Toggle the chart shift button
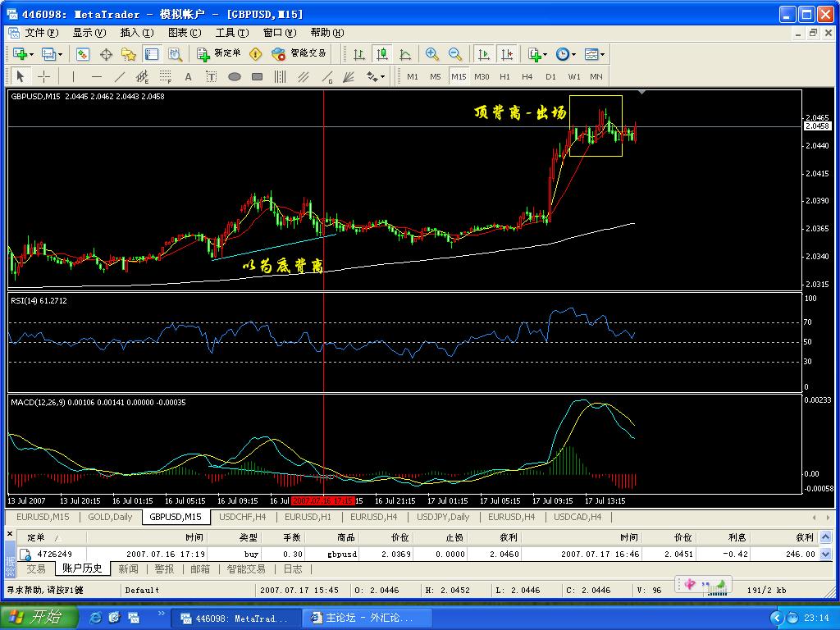The width and height of the screenshot is (840, 630). (507, 54)
